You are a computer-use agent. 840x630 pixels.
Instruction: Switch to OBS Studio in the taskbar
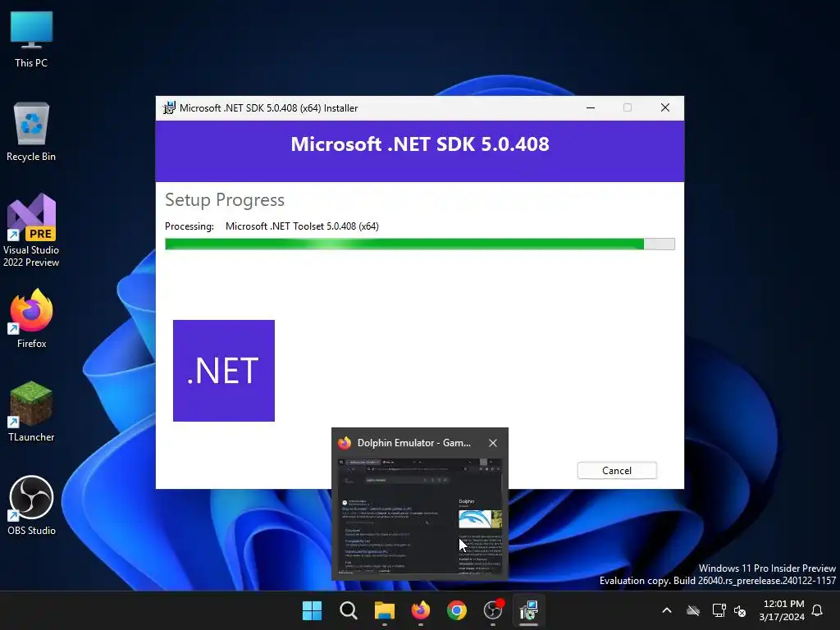pyautogui.click(x=493, y=610)
